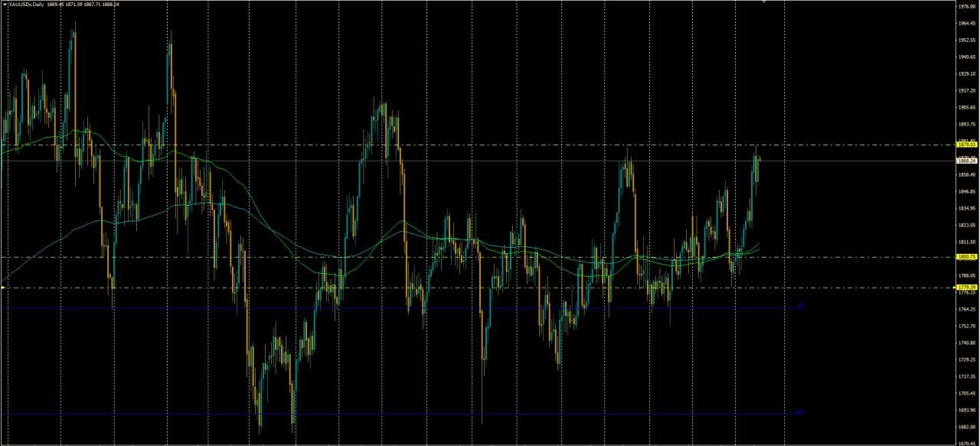
Task: Click the chart shift triangle on top edge
Action: coord(763,2)
